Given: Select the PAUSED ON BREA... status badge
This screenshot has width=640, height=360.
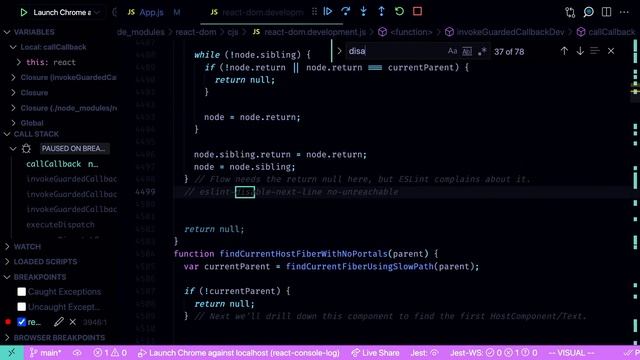Looking at the screenshot, I should pos(74,149).
